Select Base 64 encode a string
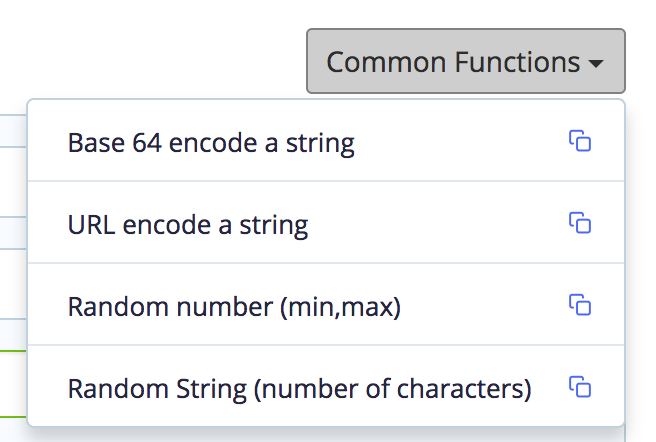 click(x=326, y=141)
